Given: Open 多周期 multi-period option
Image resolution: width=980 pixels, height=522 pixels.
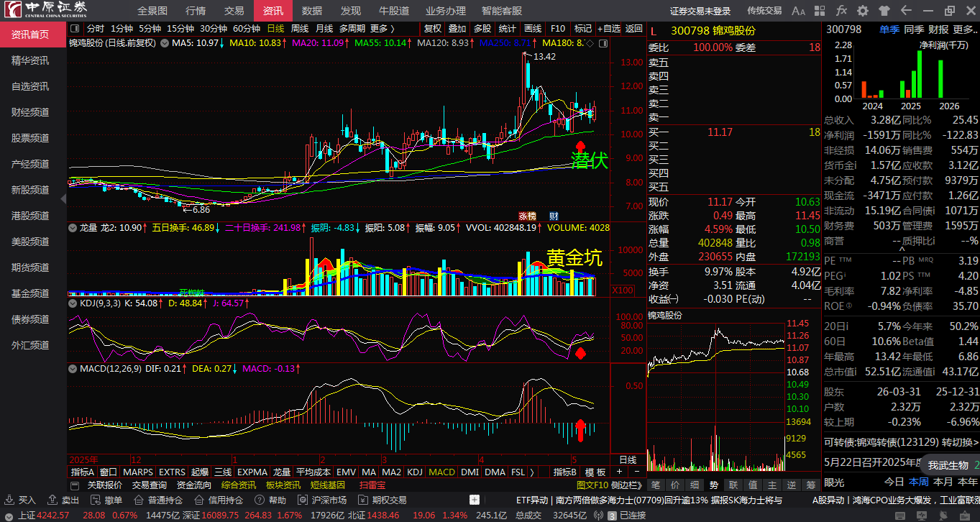Looking at the screenshot, I should [x=352, y=29].
